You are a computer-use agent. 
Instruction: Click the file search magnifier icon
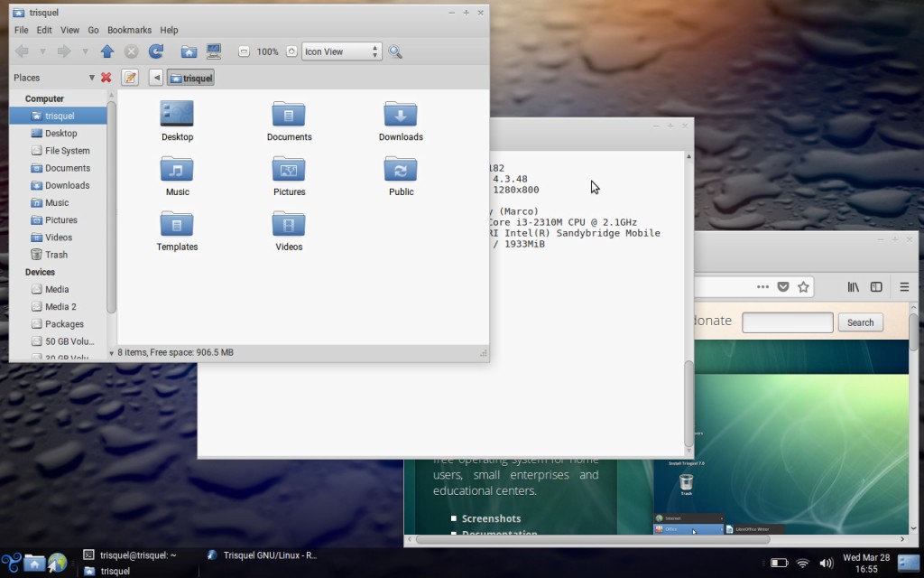[x=395, y=51]
